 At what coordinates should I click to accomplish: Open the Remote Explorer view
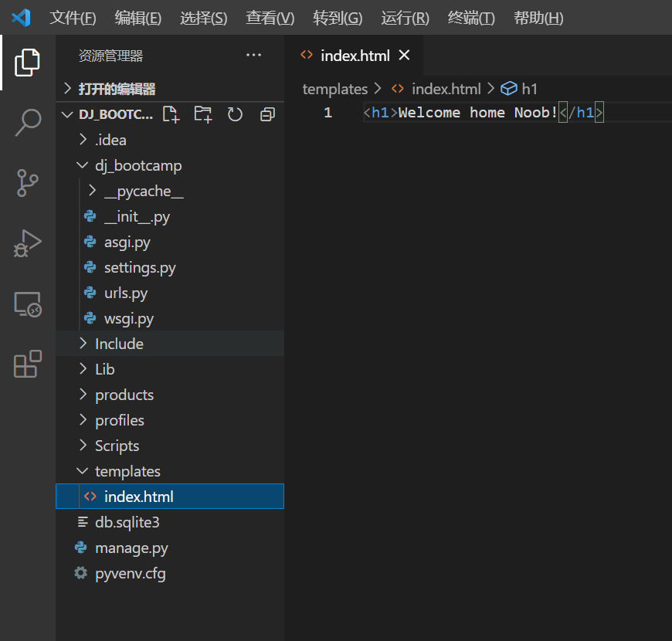27,304
